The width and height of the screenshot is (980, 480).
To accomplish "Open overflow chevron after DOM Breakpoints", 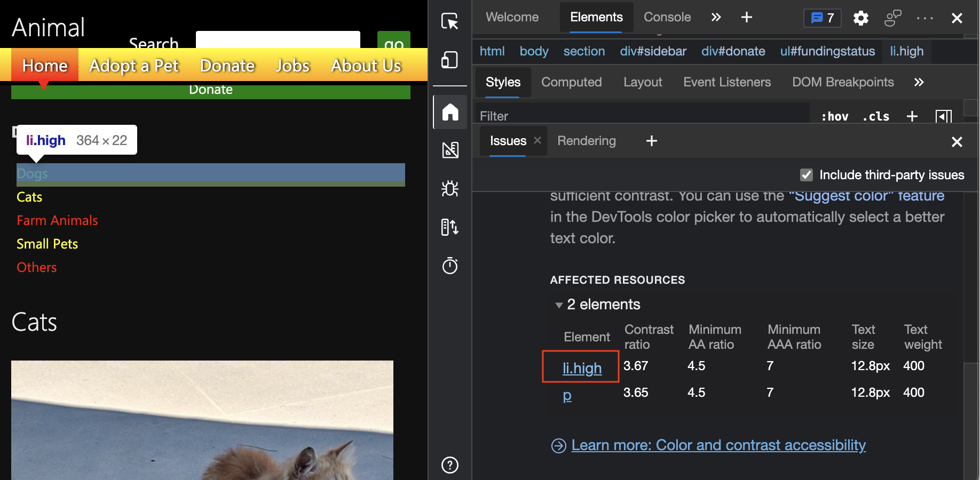I will [919, 82].
